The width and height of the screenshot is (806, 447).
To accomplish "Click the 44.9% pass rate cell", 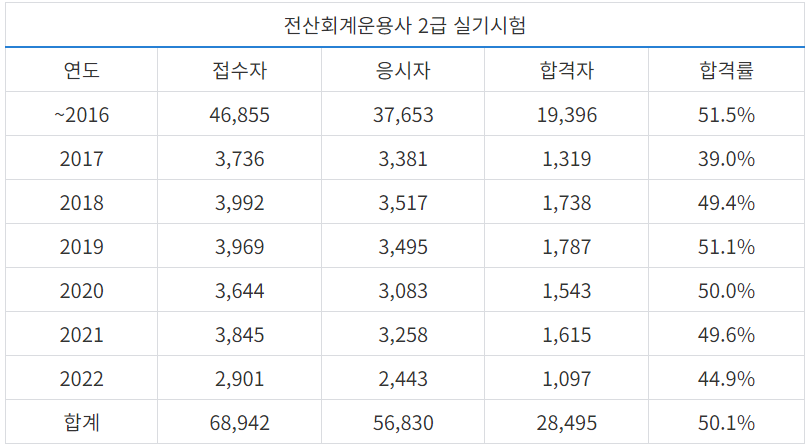I will [726, 379].
